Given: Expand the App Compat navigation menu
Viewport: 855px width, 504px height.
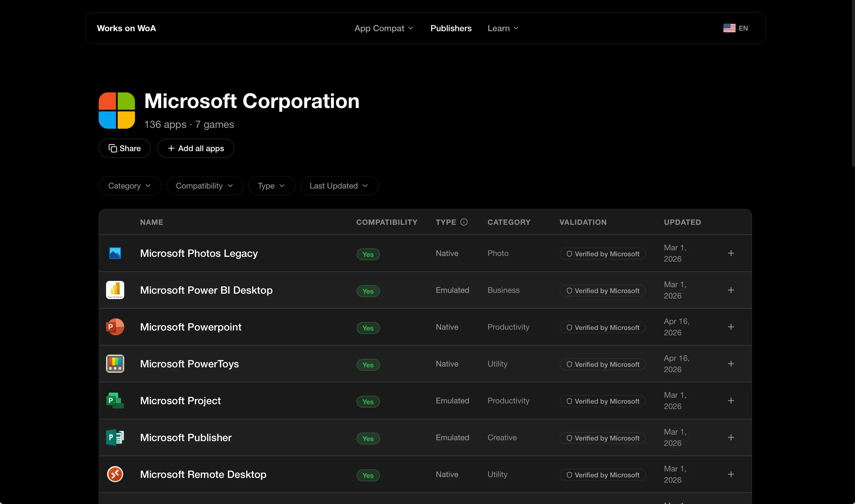Looking at the screenshot, I should (x=384, y=28).
